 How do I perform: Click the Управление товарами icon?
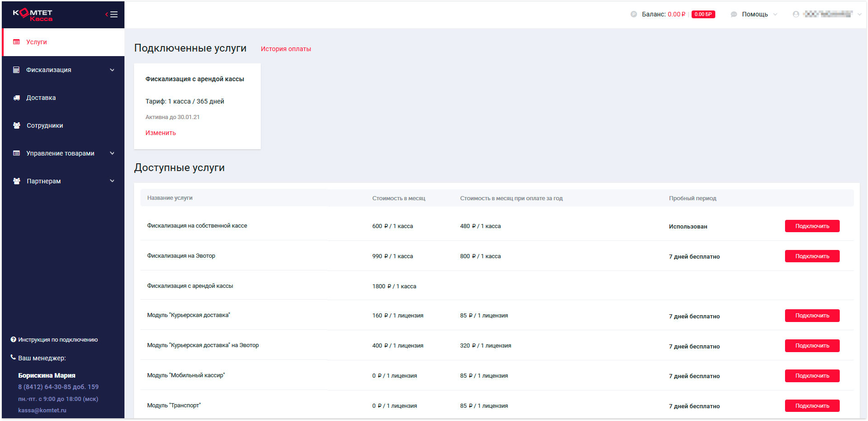pyautogui.click(x=16, y=153)
